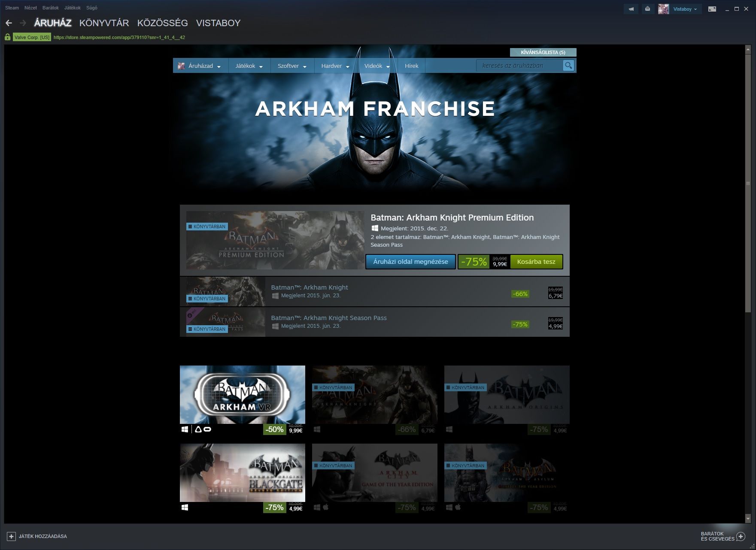Open the Súgó menu

point(92,8)
